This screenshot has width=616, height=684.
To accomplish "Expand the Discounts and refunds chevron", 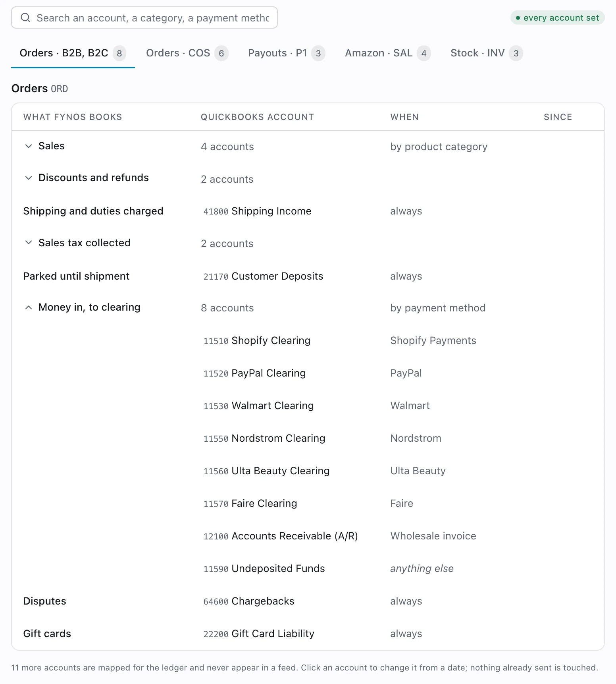I will coord(29,178).
